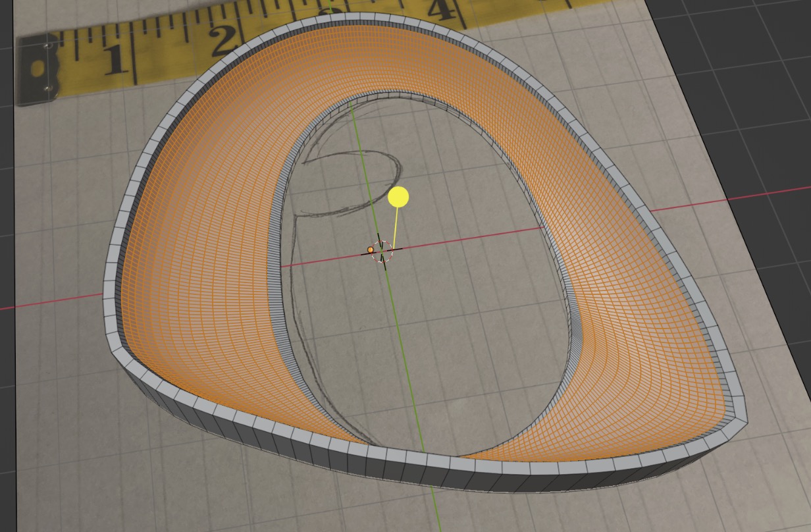Select the small orange object origin dot
811x532 pixels.
pos(371,250)
